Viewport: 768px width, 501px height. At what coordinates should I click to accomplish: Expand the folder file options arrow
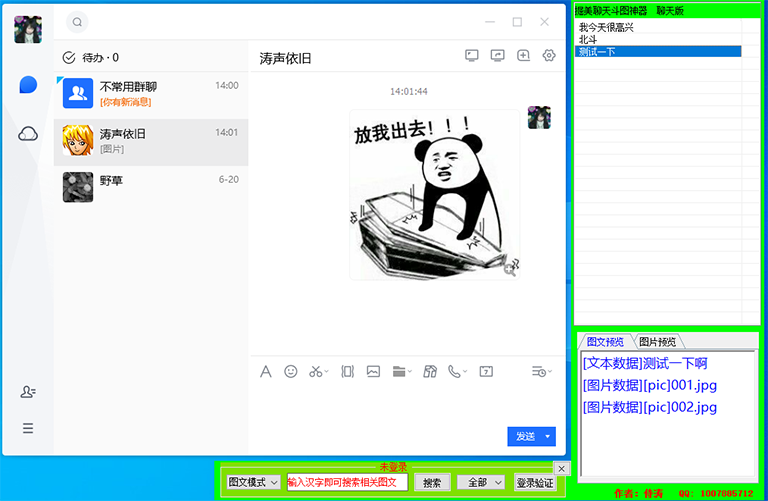410,372
